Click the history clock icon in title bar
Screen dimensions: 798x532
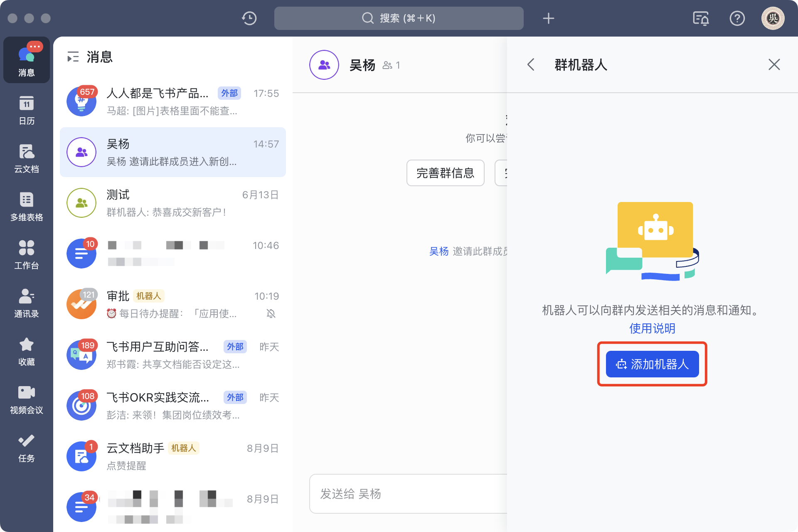249,18
